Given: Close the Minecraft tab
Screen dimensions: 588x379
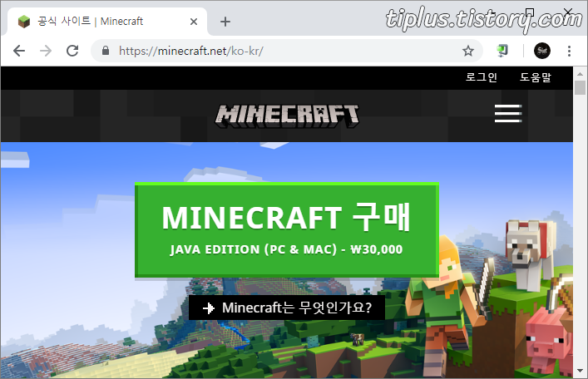Looking at the screenshot, I should click(x=194, y=22).
